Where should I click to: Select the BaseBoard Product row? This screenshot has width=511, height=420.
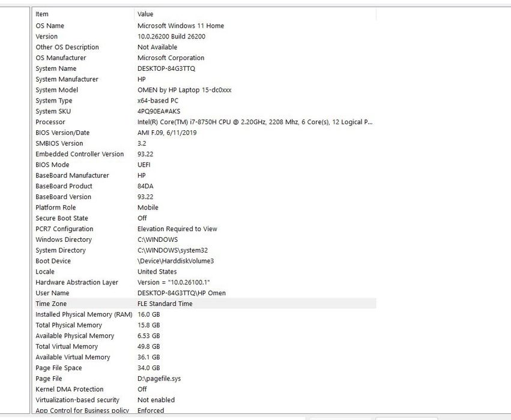tap(64, 186)
